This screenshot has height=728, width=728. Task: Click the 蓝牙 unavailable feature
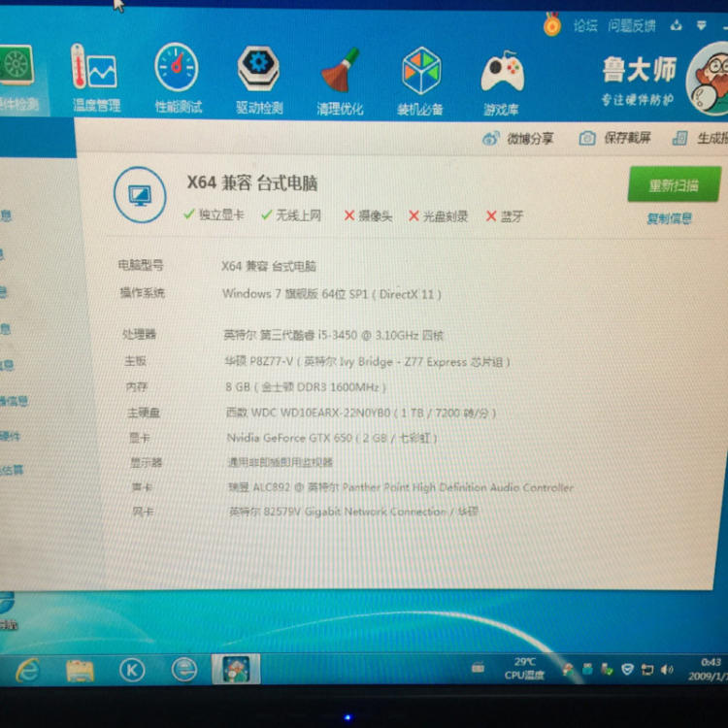coord(504,215)
